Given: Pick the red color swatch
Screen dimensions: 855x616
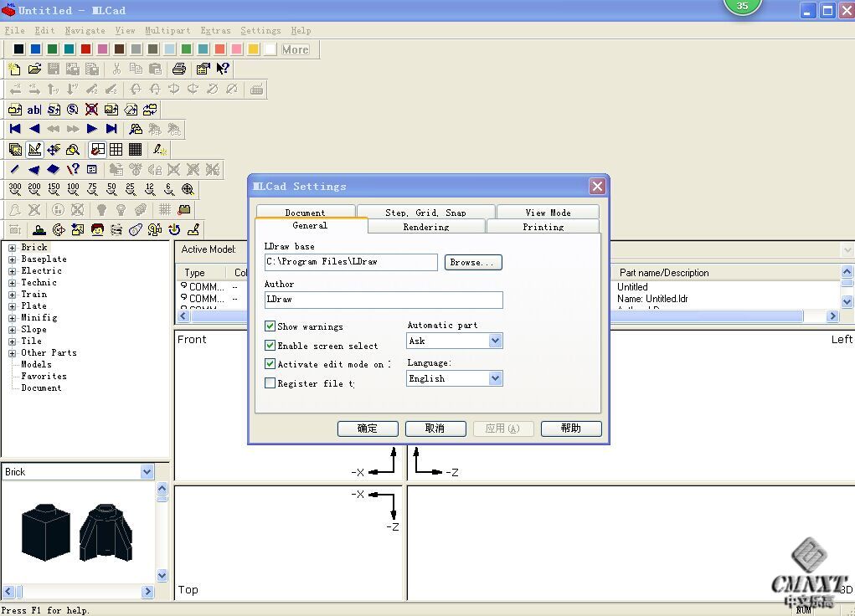Looking at the screenshot, I should pos(86,49).
